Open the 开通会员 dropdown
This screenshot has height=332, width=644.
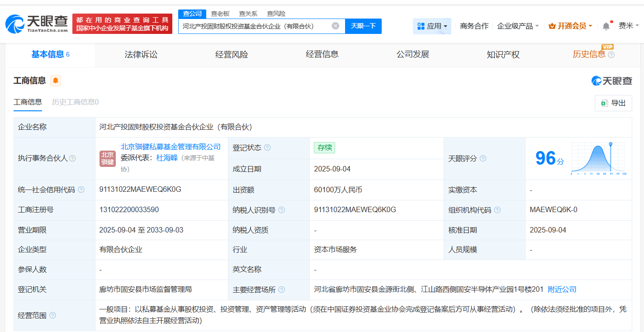click(570, 26)
